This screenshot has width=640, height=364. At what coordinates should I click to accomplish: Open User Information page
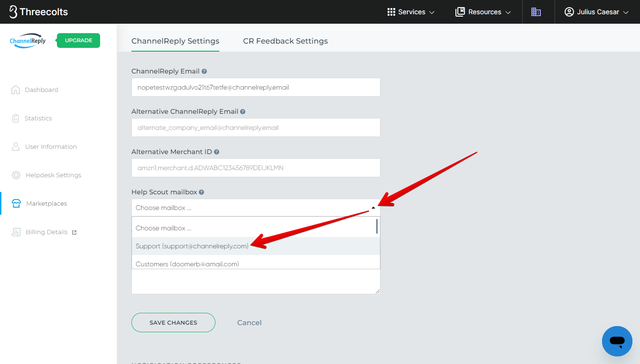[51, 146]
